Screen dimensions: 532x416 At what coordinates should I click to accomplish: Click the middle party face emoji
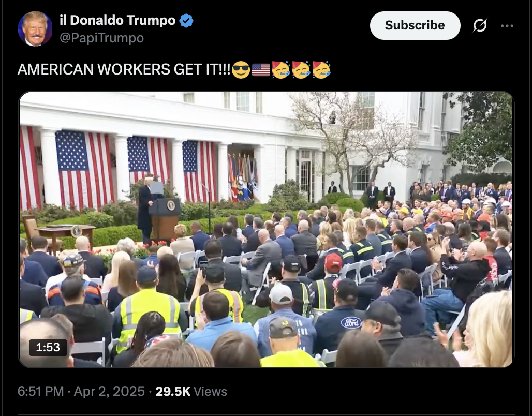(x=301, y=70)
